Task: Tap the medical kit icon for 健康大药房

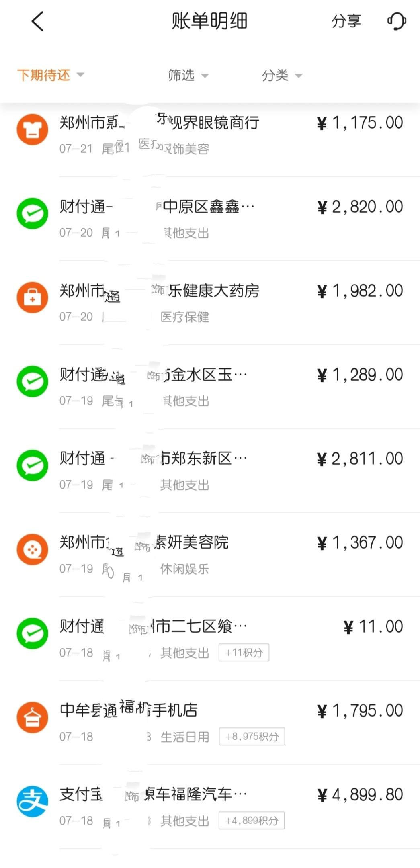Action: (33, 297)
